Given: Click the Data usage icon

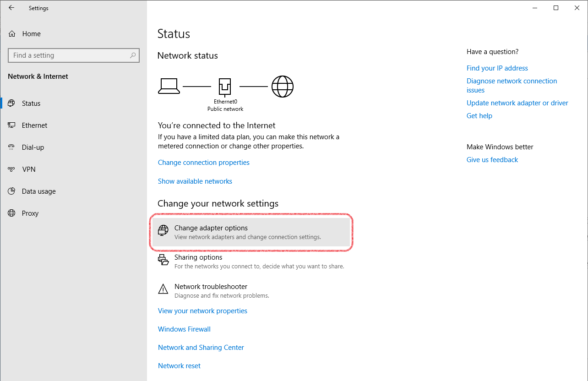Looking at the screenshot, I should (12, 191).
